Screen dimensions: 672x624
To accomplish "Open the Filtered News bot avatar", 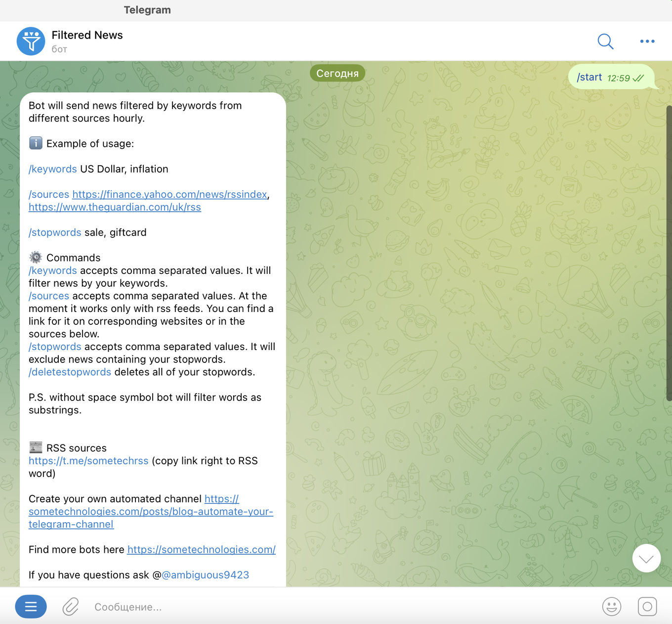I will tap(31, 41).
